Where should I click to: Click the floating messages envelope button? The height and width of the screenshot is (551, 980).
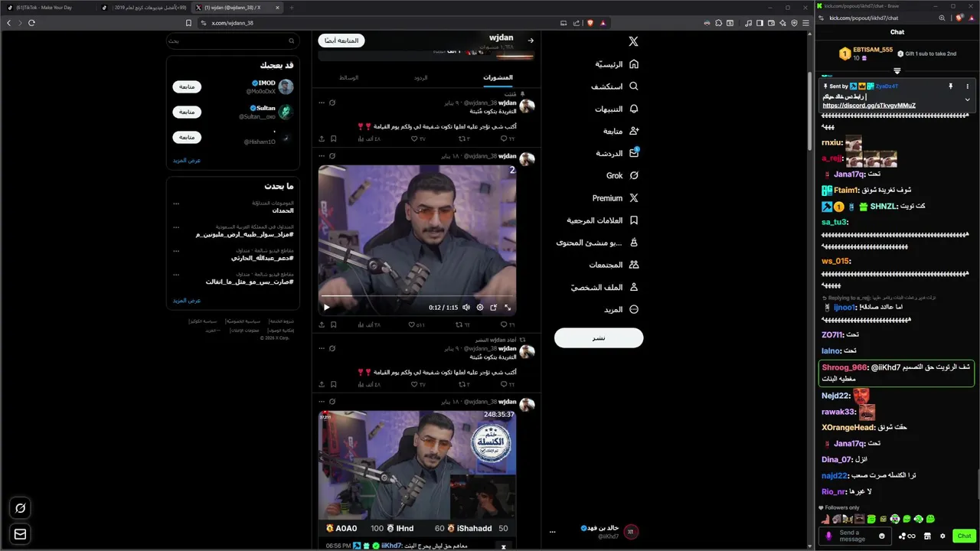pyautogui.click(x=21, y=533)
